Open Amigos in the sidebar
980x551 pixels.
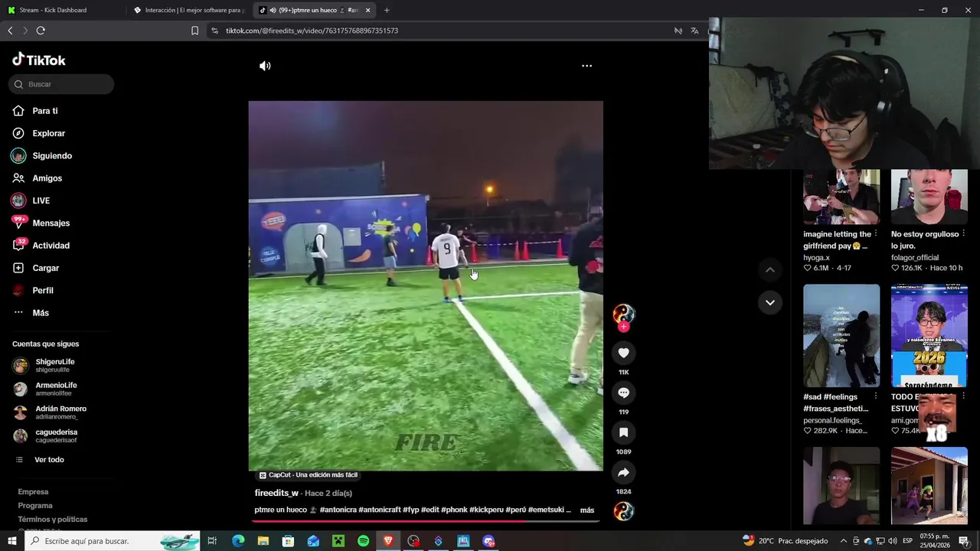[46, 178]
